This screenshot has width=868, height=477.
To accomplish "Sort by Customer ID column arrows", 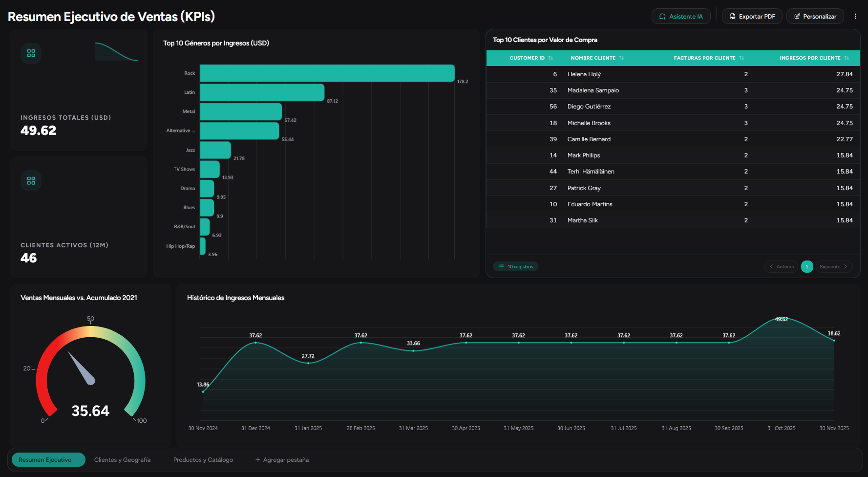I will coord(550,58).
